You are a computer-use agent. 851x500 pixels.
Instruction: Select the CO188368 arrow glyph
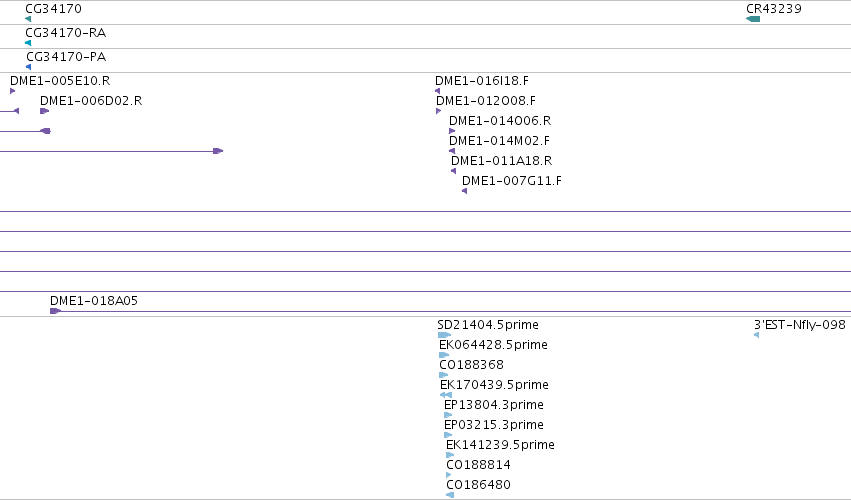(x=443, y=375)
